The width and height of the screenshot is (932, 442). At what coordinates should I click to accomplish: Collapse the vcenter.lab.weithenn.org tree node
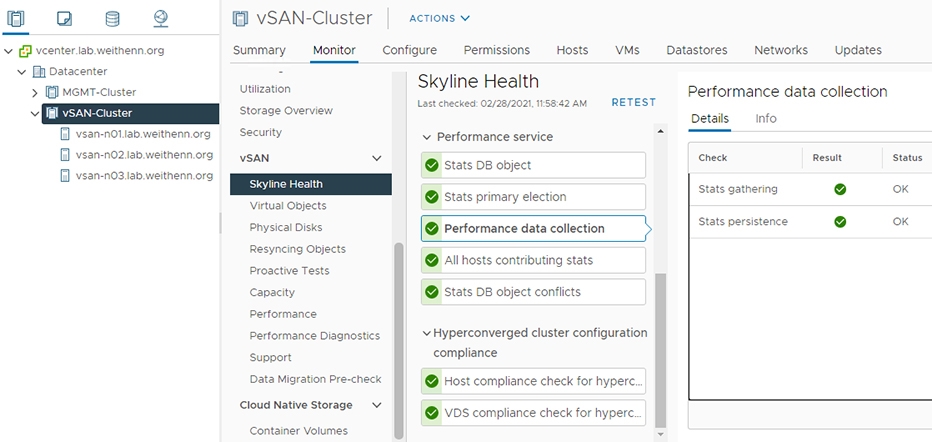tap(8, 51)
